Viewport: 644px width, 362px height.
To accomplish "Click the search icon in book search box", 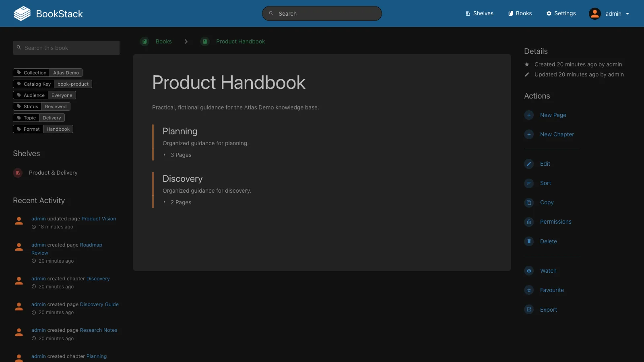I will point(19,47).
